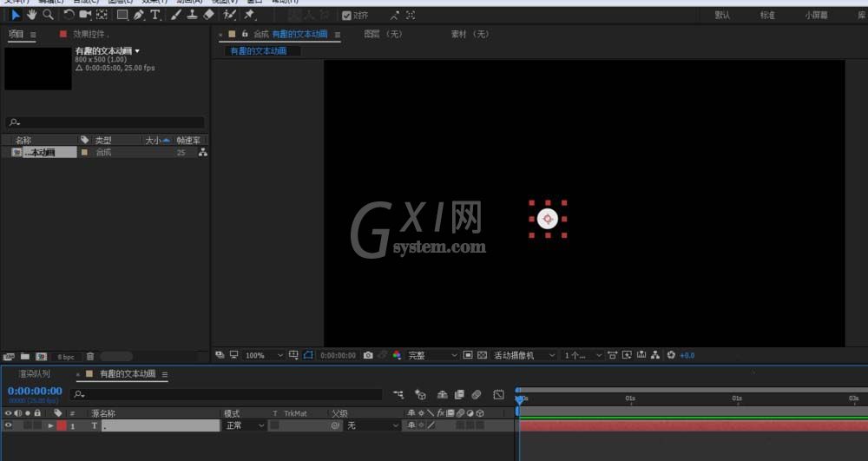
Task: Select the 有趣的文本动画 timeline tab
Action: (128, 374)
